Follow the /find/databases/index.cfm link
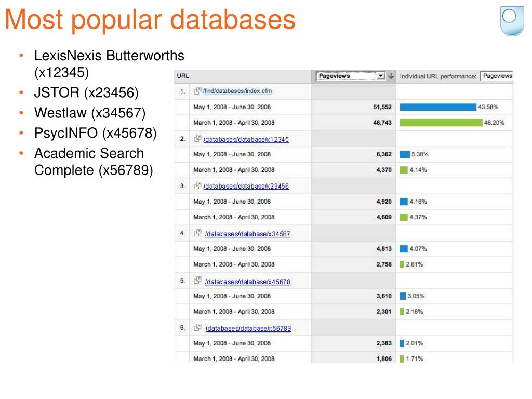The image size is (532, 399). pos(237,91)
